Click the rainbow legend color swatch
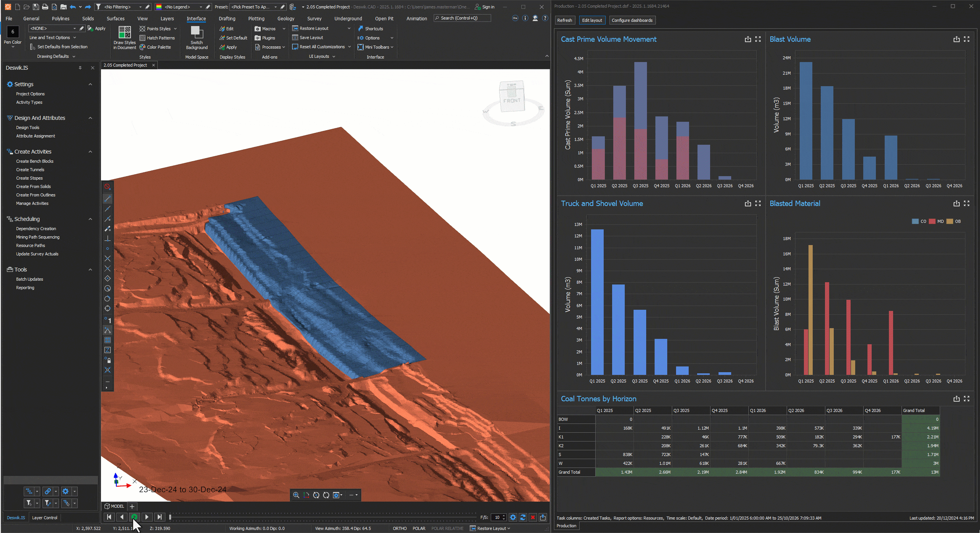The width and height of the screenshot is (980, 533). (x=158, y=7)
